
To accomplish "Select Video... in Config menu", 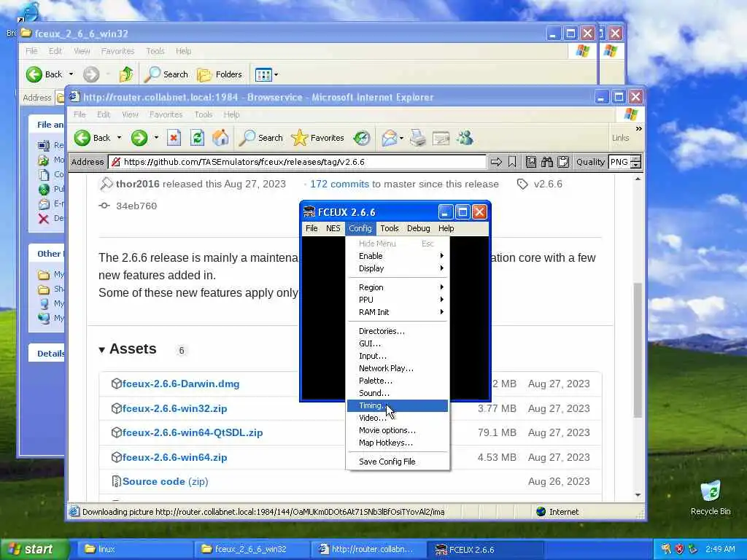I will [x=398, y=418].
